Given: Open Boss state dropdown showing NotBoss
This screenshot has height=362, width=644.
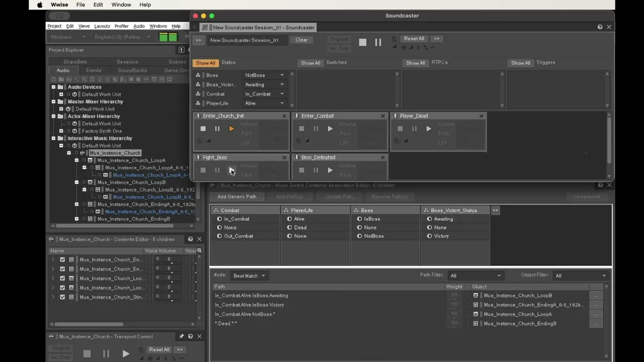Looking at the screenshot, I should tap(265, 75).
